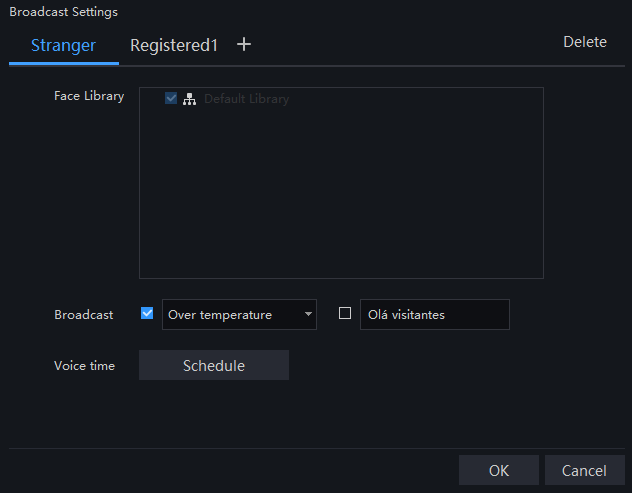Switch to the Stranger tab
This screenshot has height=493, width=632.
[63, 45]
